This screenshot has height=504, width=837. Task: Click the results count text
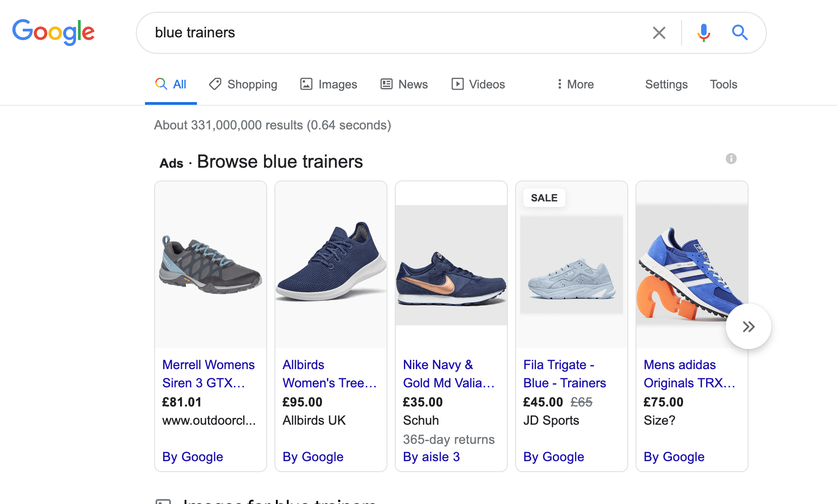point(273,125)
